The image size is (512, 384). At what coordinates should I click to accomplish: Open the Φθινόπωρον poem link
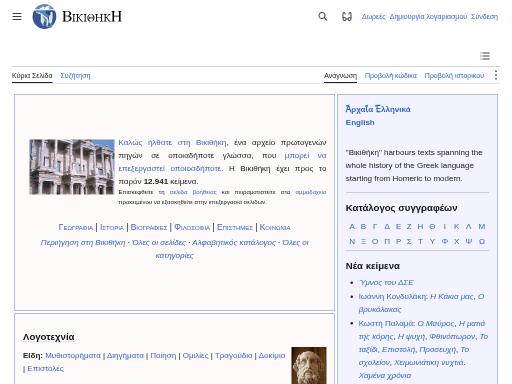point(452,336)
